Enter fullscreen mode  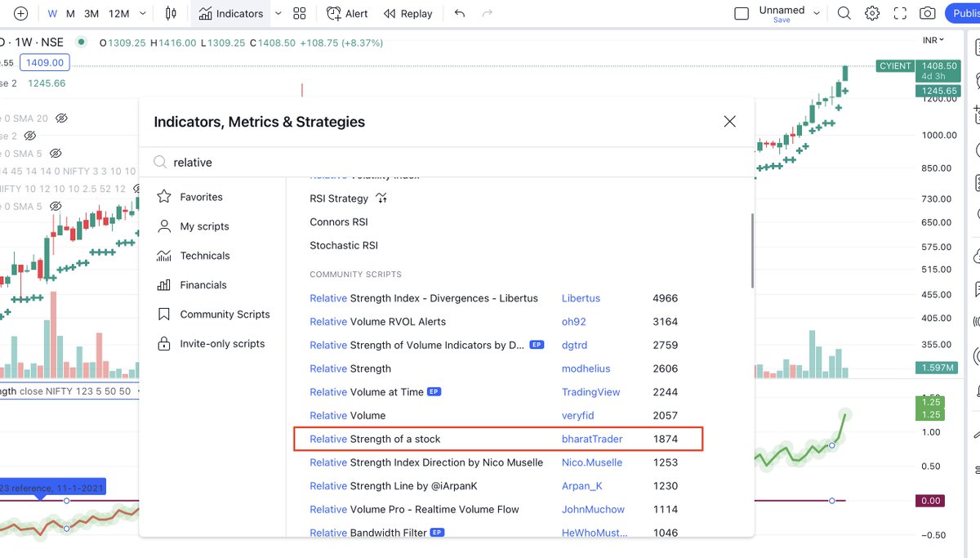coord(900,14)
